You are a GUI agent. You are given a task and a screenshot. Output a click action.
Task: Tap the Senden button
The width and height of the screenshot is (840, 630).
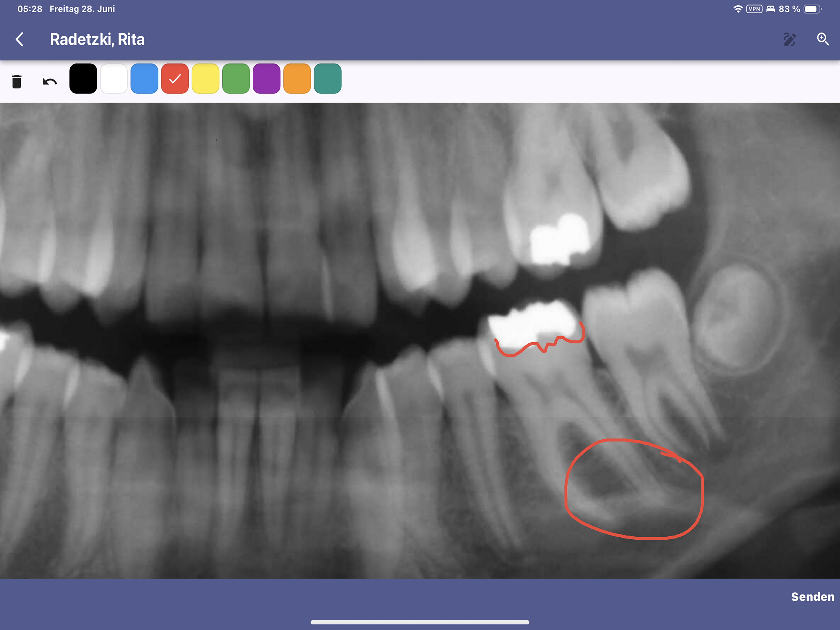pos(812,597)
